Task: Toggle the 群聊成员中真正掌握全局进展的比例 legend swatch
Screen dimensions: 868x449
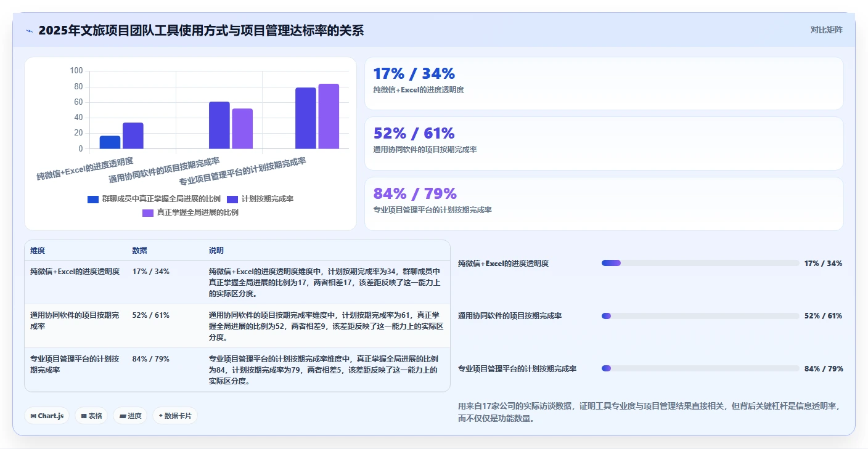Action: click(x=93, y=199)
